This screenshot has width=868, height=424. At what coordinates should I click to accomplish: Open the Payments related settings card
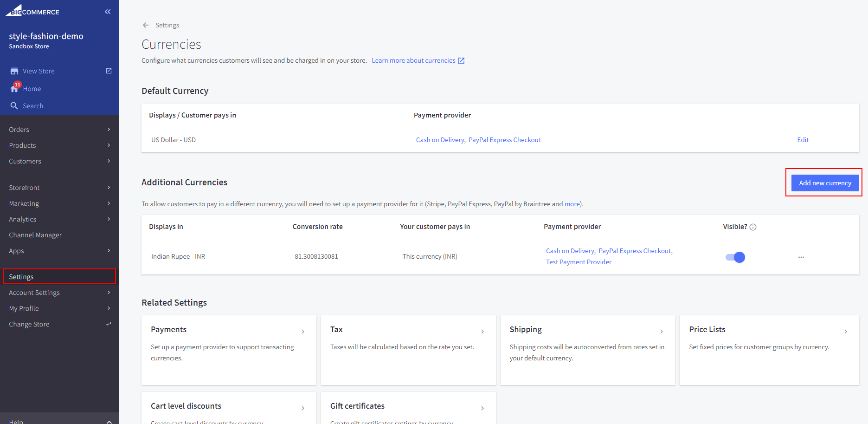click(x=228, y=350)
